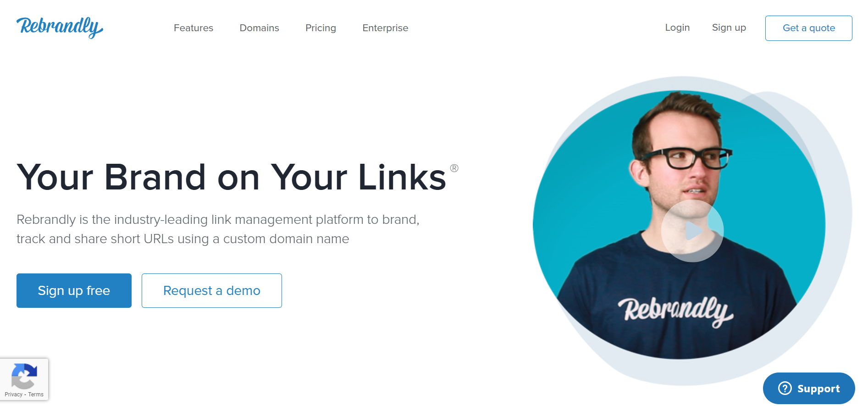Open the Support chat widget
The image size is (868, 406).
point(809,388)
